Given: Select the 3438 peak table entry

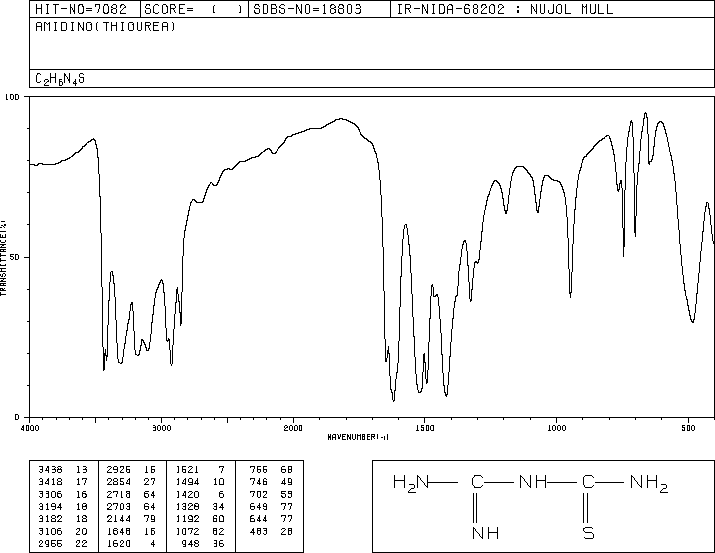Looking at the screenshot, I should (63, 469).
